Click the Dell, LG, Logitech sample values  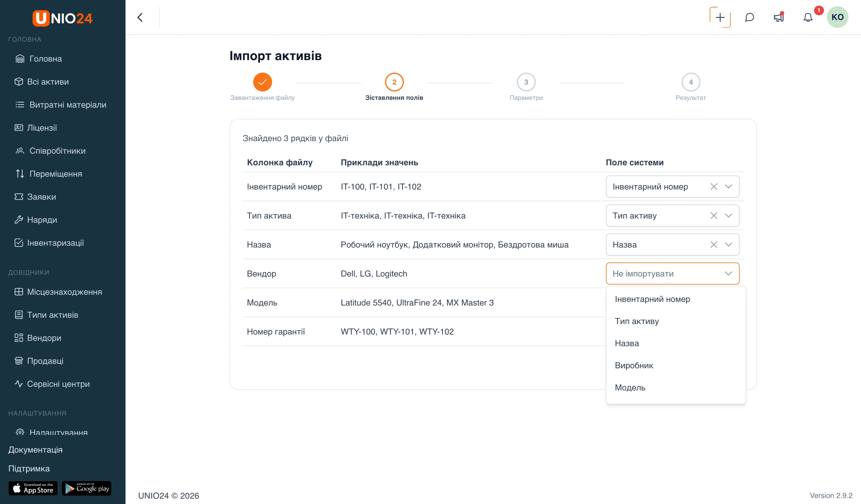pos(374,274)
